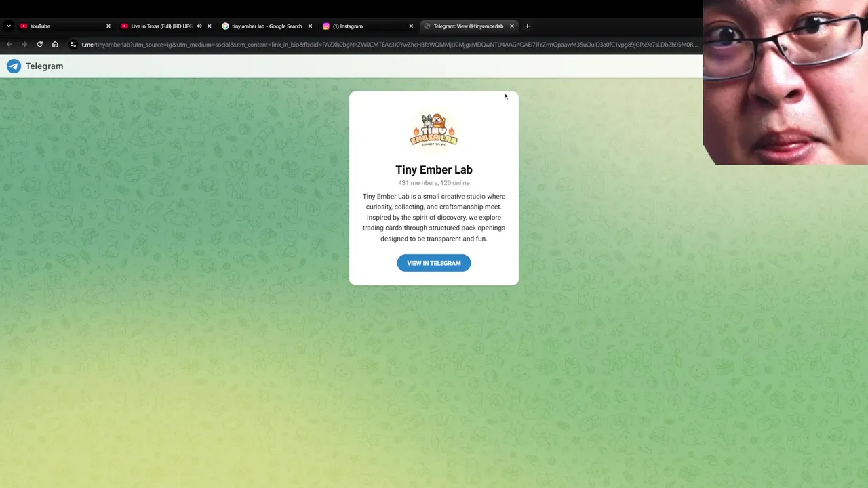
Task: Switch to the Instagram tab
Action: pyautogui.click(x=368, y=26)
